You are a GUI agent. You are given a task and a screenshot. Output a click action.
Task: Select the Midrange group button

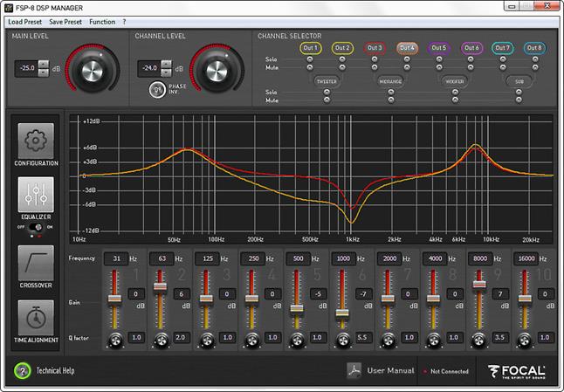coord(390,81)
